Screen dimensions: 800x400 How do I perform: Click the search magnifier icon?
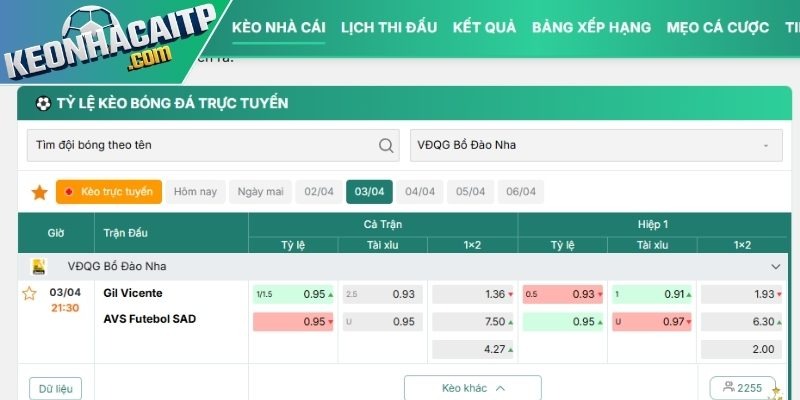tap(386, 146)
